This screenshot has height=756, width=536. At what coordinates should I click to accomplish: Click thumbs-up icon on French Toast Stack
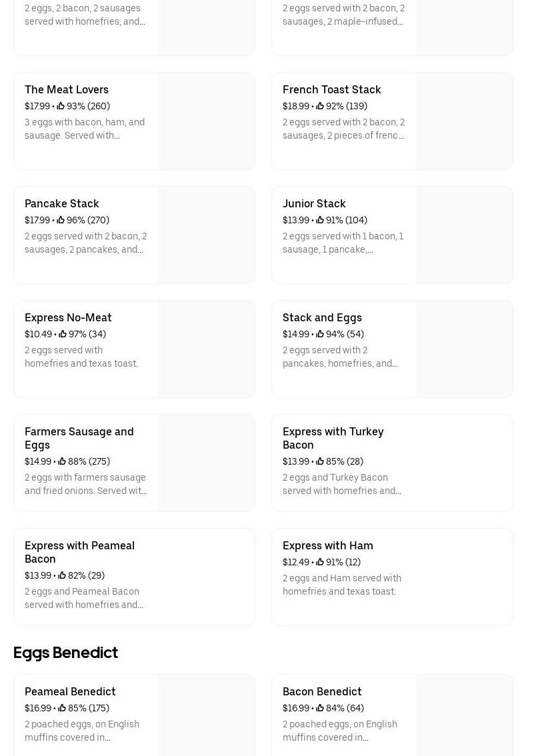point(320,107)
